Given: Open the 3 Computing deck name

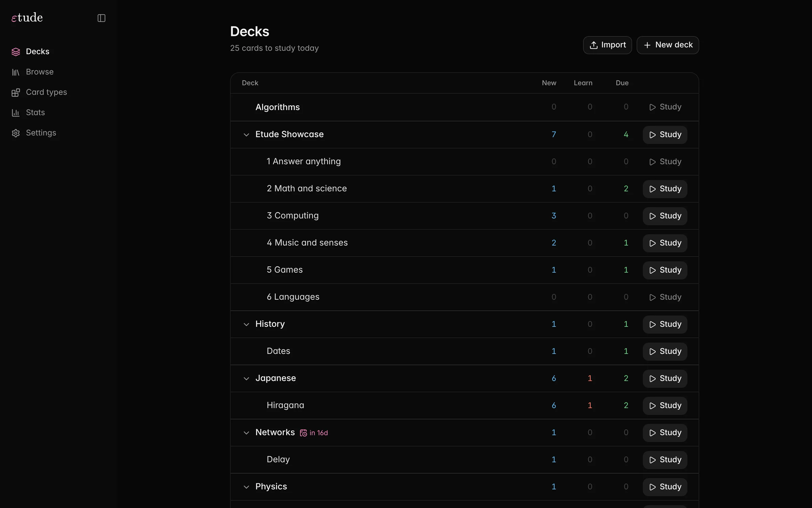Looking at the screenshot, I should coord(293,215).
